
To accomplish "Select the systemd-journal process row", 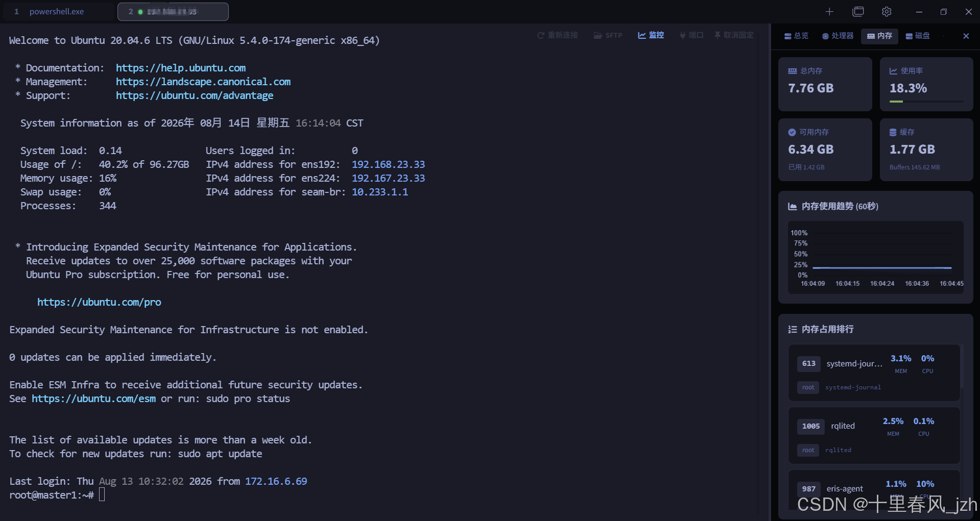I will 874,373.
